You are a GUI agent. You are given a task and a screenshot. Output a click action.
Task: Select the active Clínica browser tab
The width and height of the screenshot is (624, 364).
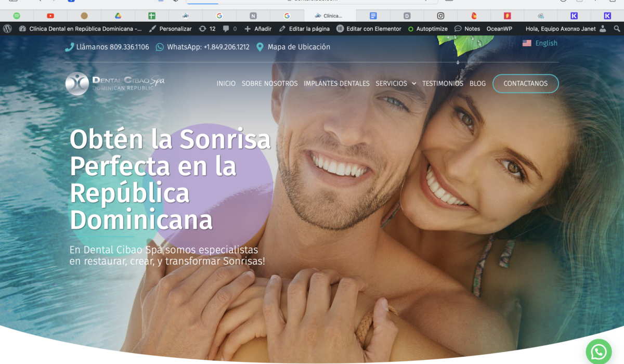[330, 16]
